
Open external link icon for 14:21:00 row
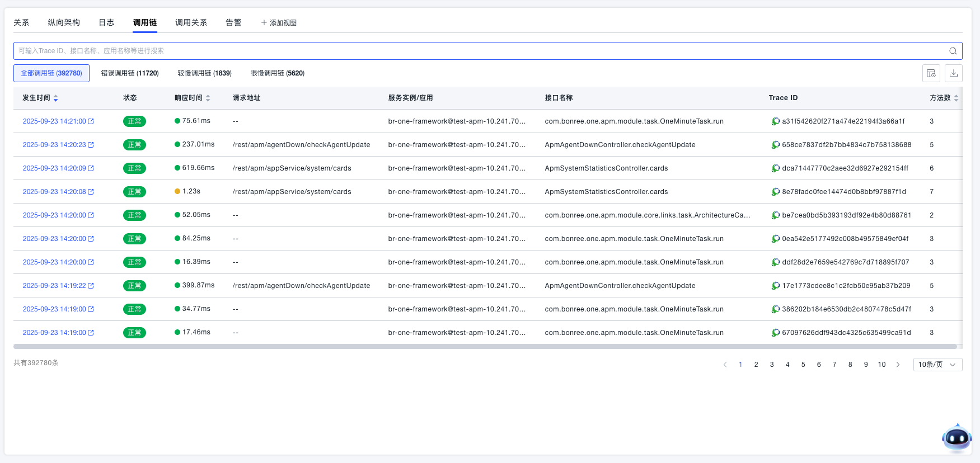coord(91,121)
